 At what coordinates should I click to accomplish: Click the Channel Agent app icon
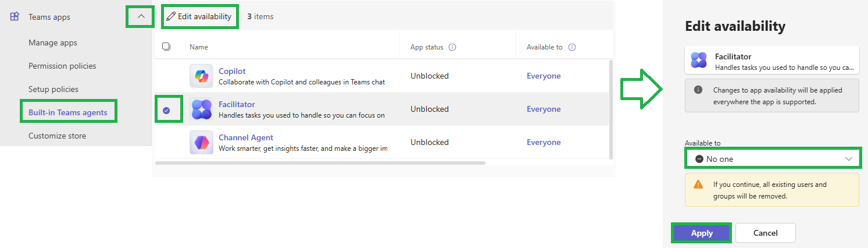coord(201,142)
